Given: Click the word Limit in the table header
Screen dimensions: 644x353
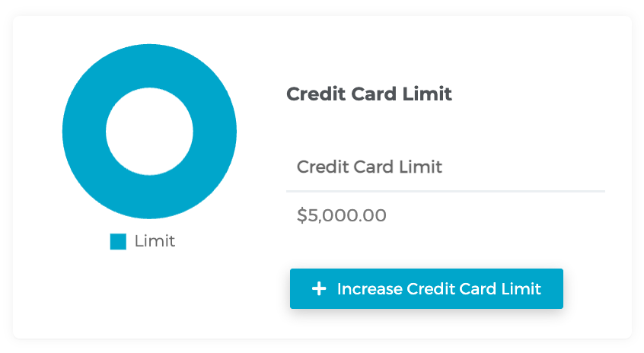Looking at the screenshot, I should point(421,167).
